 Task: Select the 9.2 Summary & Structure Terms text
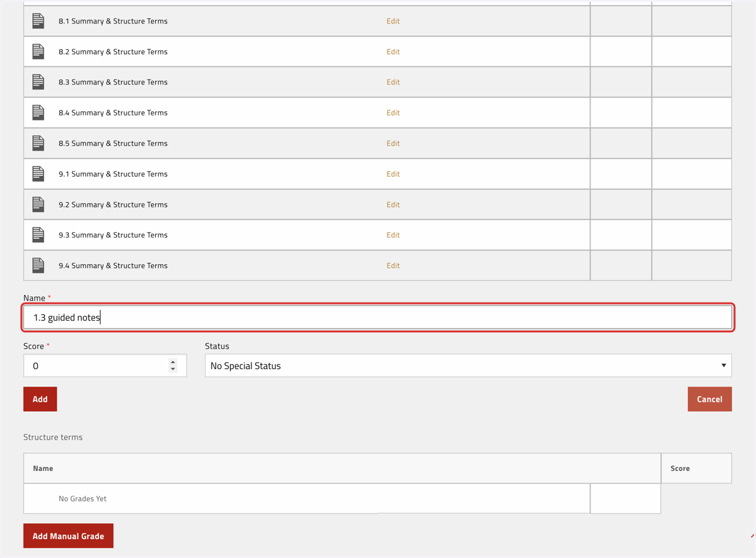(113, 204)
